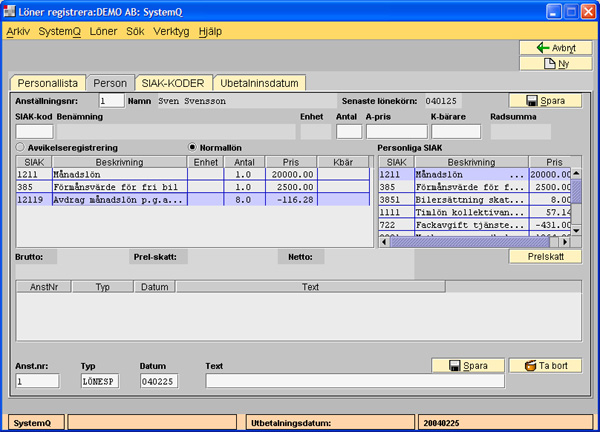
Task: Open the Löner menu
Action: click(103, 31)
